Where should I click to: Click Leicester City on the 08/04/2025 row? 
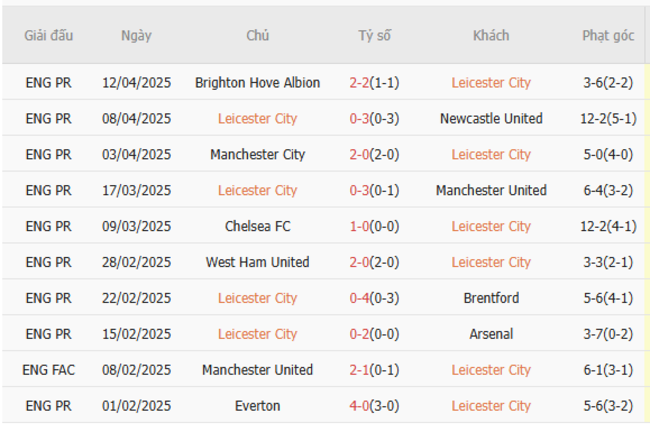(x=257, y=119)
